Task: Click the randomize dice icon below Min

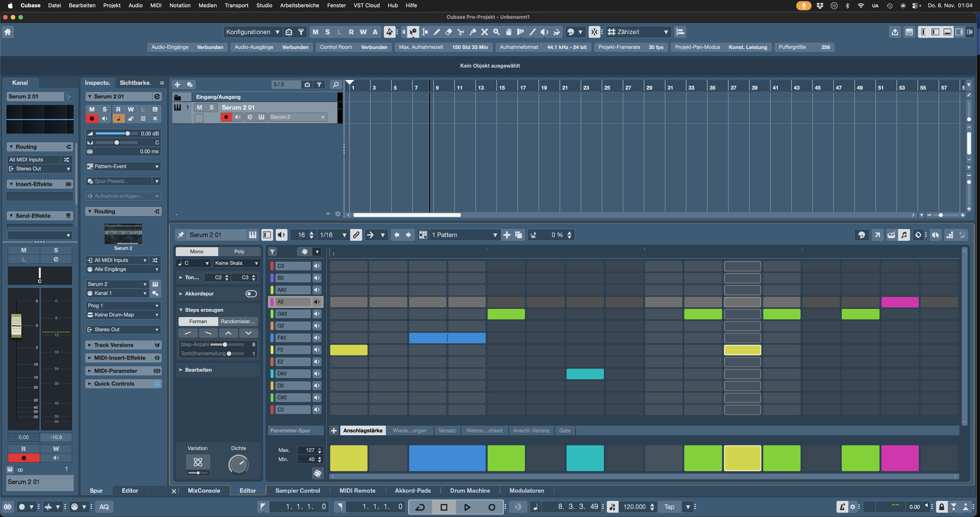Action: point(317,473)
